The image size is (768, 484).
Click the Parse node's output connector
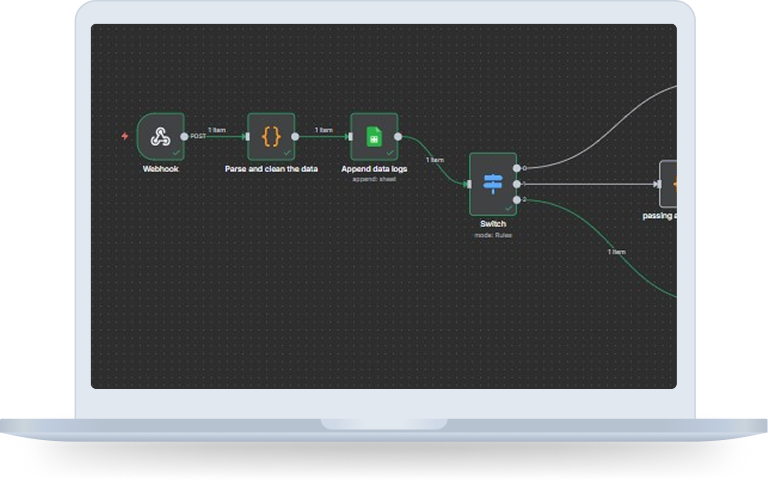296,137
